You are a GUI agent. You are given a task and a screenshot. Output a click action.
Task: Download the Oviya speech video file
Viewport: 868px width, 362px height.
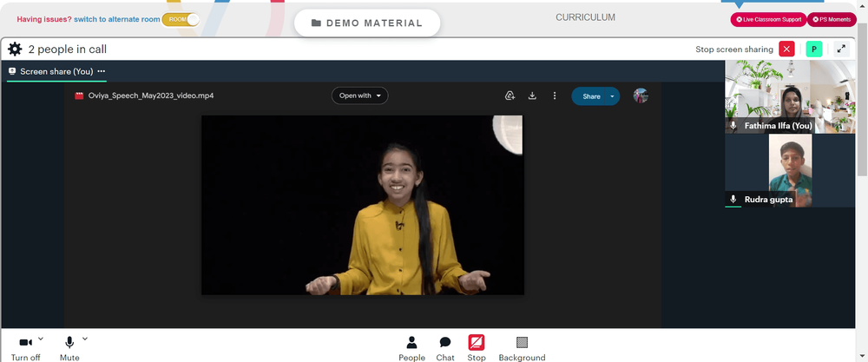(532, 95)
